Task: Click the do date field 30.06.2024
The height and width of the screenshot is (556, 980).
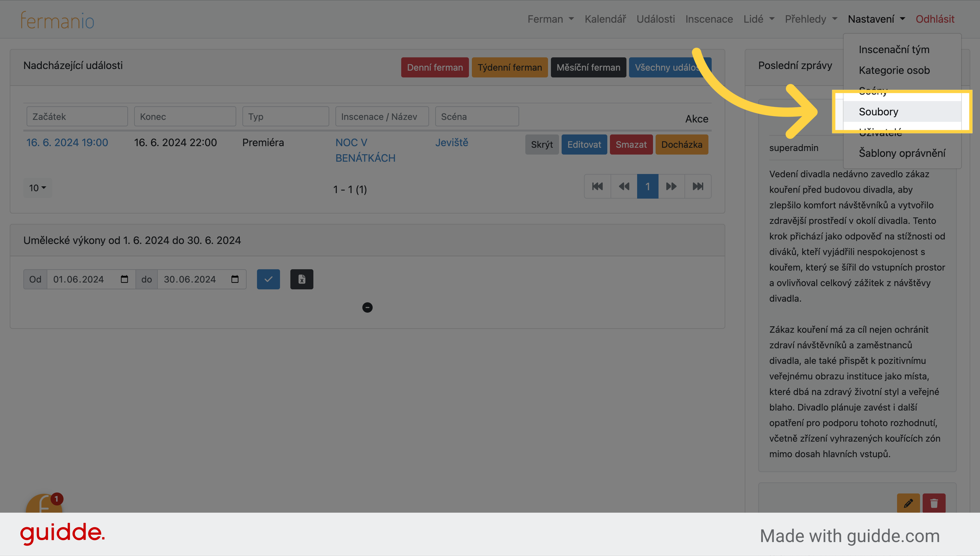Action: click(x=202, y=279)
